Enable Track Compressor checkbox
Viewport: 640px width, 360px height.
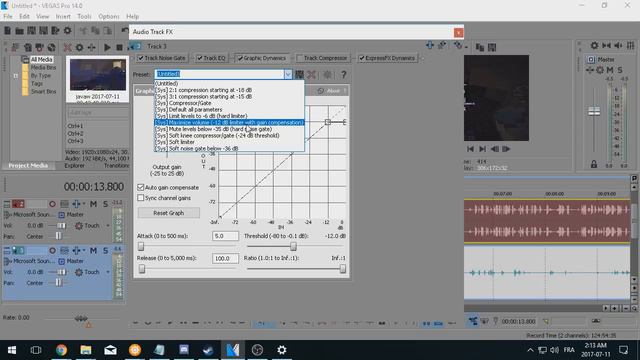click(x=300, y=58)
